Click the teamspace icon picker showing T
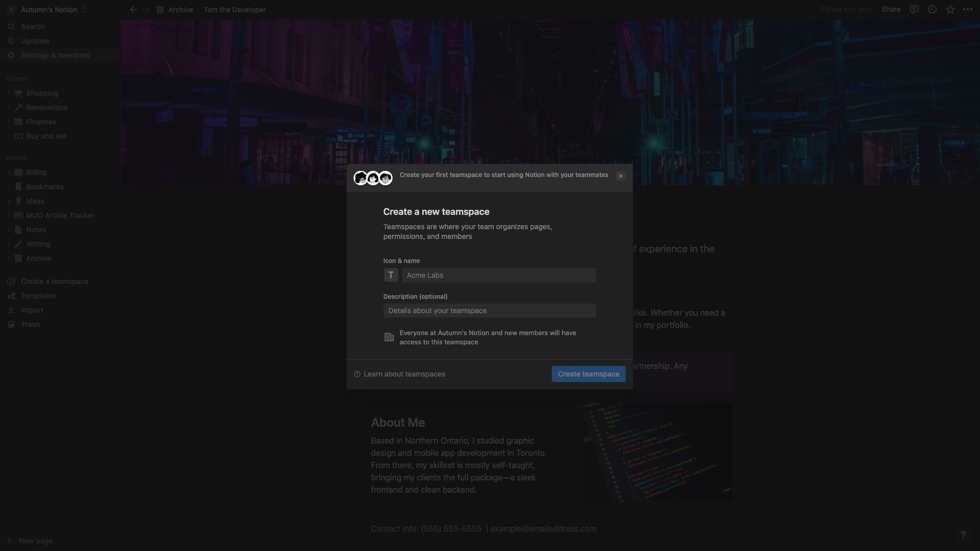Image resolution: width=980 pixels, height=551 pixels. 391,275
